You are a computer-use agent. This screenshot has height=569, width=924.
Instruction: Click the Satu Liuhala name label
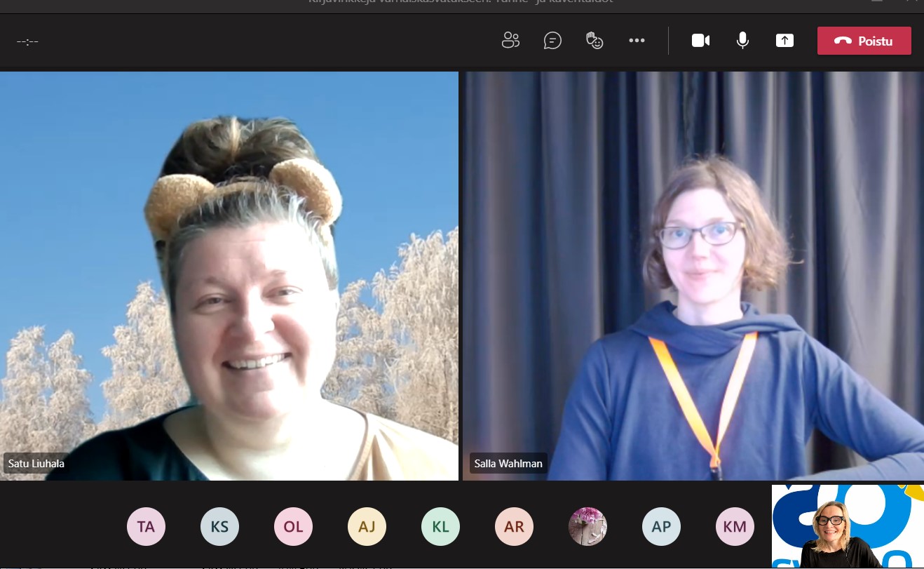36,464
